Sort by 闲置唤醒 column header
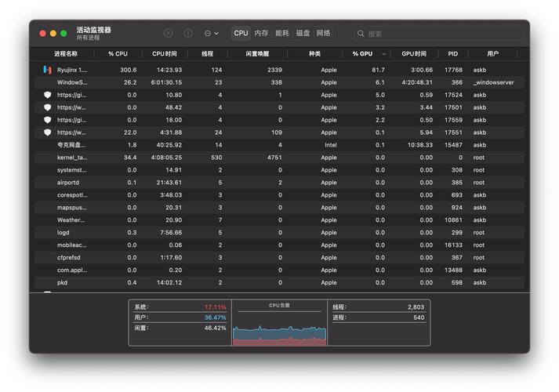The width and height of the screenshot is (559, 392). point(257,54)
